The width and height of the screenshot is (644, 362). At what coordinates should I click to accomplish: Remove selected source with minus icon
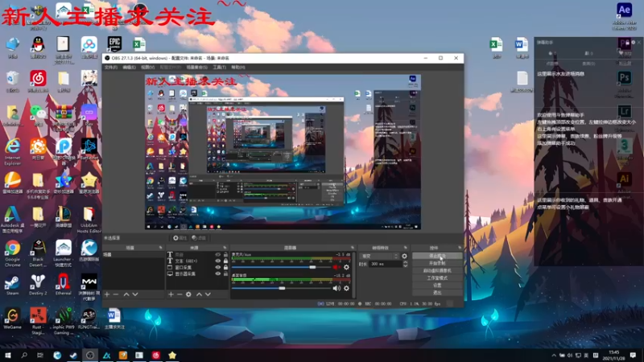click(180, 294)
